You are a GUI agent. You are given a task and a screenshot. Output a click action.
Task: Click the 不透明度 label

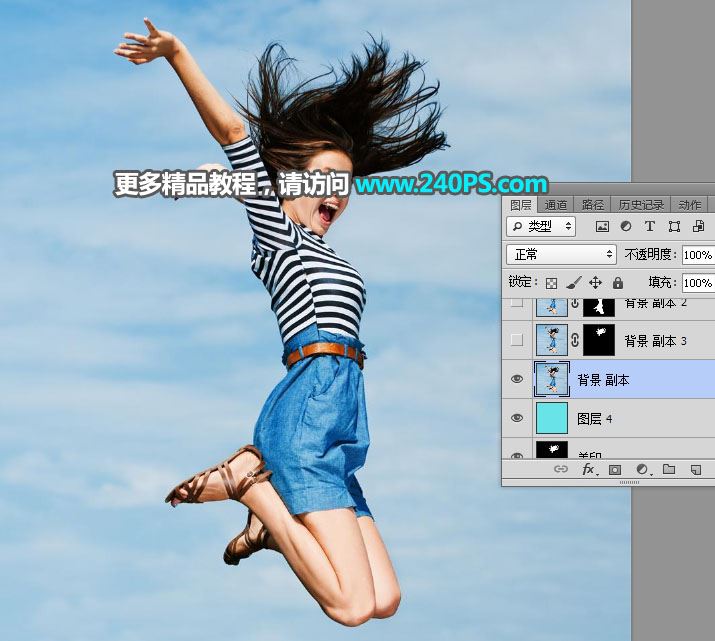[650, 254]
